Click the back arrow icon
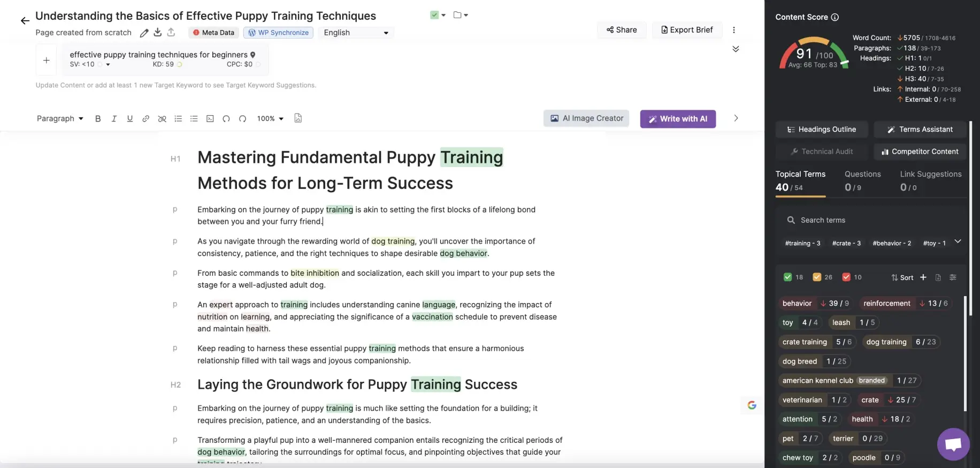Image resolution: width=980 pixels, height=468 pixels. tap(25, 21)
